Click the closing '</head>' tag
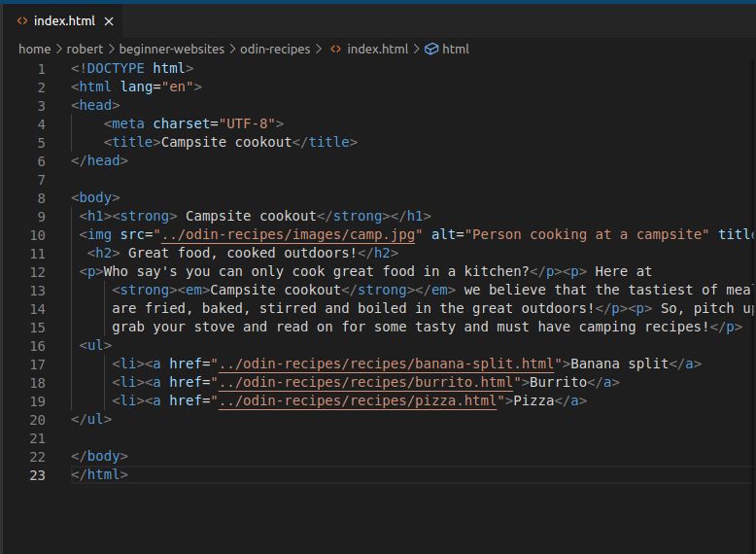Viewport: 756px width, 554px height. click(99, 160)
